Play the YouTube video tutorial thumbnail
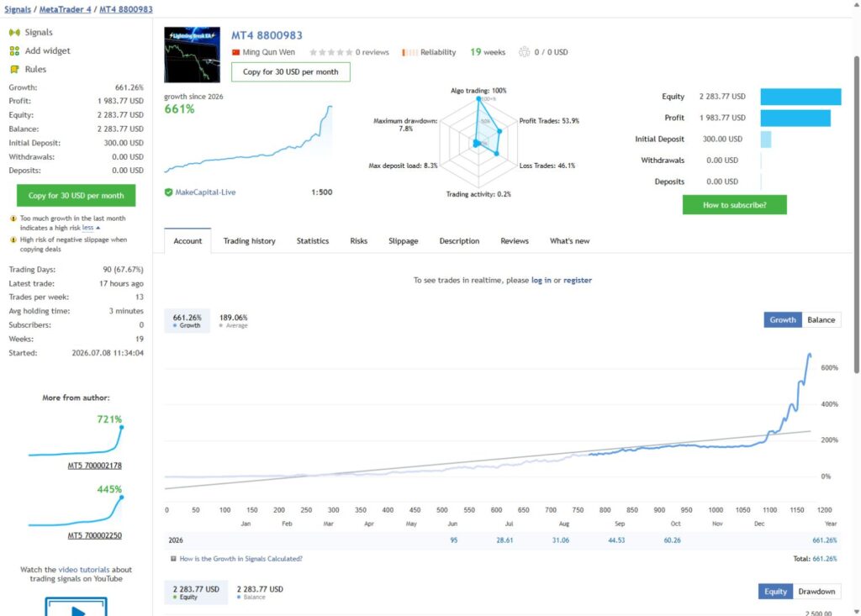The height and width of the screenshot is (616, 861). click(77, 607)
